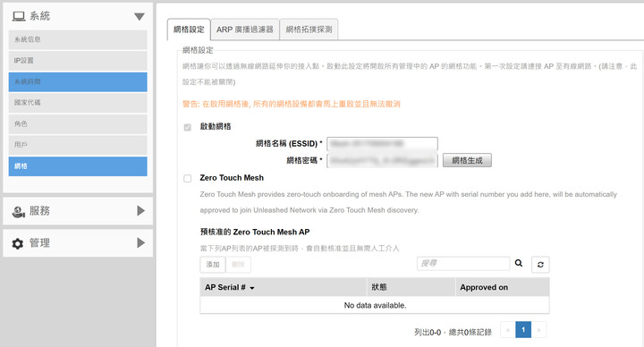Focus the 網格密碼 field
Viewport: 644px width, 347px height.
click(x=383, y=161)
